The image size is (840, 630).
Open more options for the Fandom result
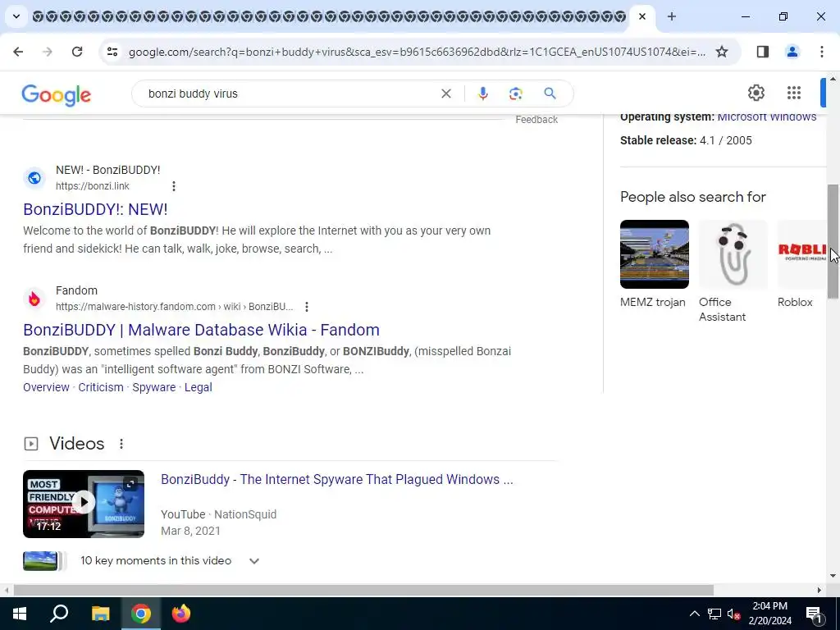coord(307,307)
